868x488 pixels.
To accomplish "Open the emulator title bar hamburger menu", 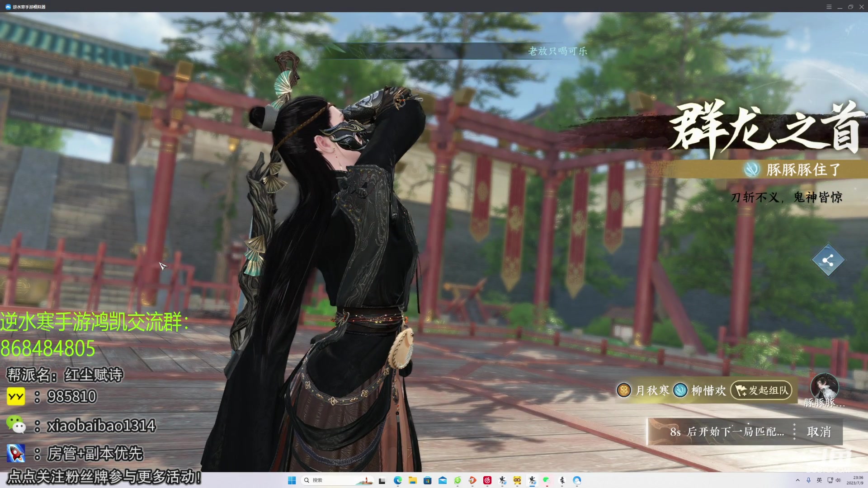I will point(829,7).
